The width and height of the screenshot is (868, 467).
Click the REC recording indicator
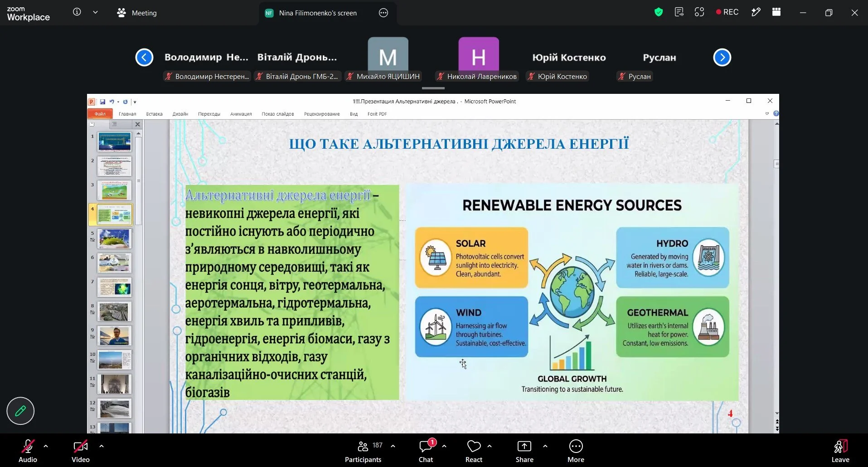point(727,12)
